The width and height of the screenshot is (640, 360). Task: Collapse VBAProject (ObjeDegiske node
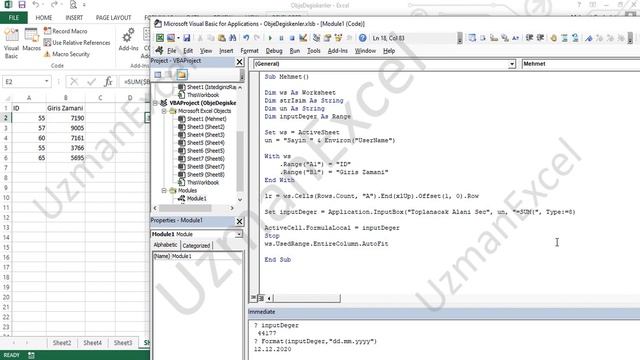pyautogui.click(x=156, y=103)
